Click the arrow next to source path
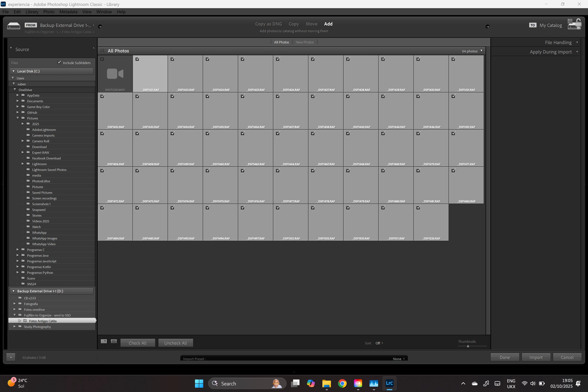This screenshot has width=588, height=392. [x=100, y=27]
